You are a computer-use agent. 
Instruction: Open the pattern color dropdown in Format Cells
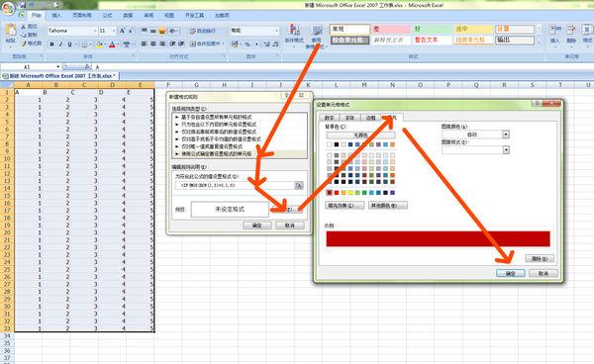coord(506,135)
